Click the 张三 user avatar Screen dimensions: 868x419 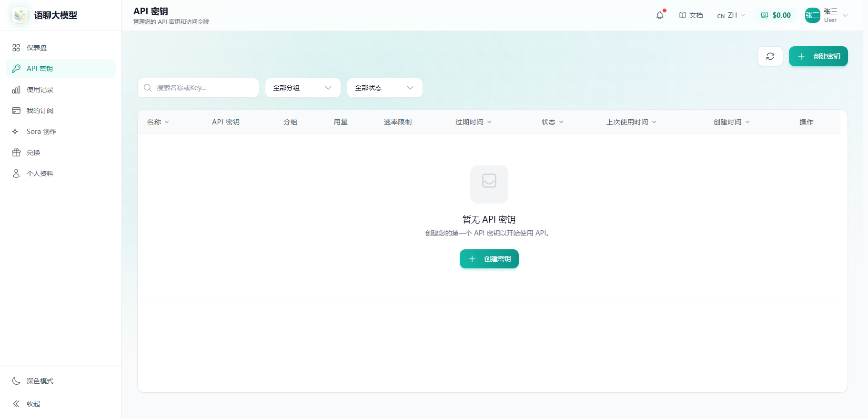(813, 15)
